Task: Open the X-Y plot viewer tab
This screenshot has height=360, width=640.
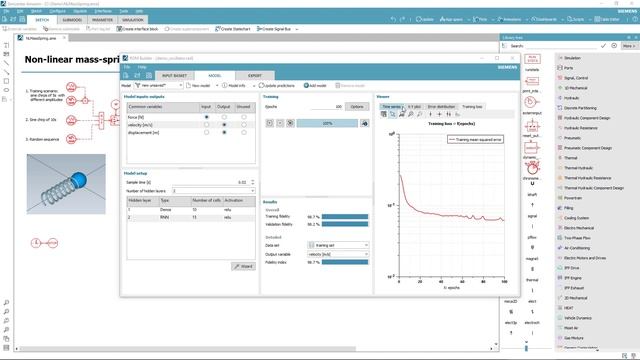Action: click(x=414, y=107)
